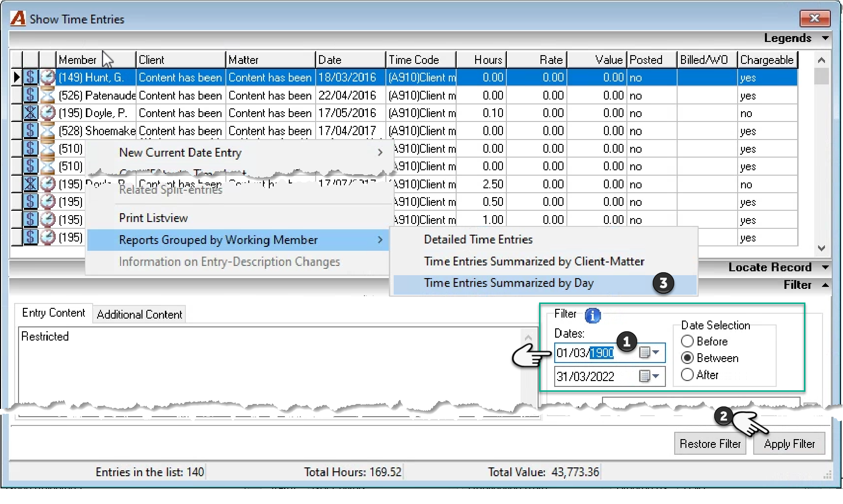Click the list's scroll-down arrow

coord(822,248)
